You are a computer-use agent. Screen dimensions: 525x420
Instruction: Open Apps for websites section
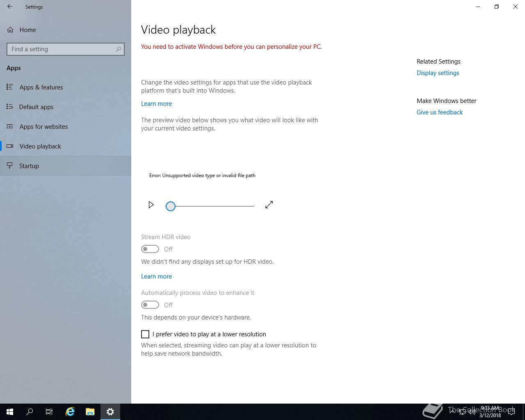pos(66,126)
